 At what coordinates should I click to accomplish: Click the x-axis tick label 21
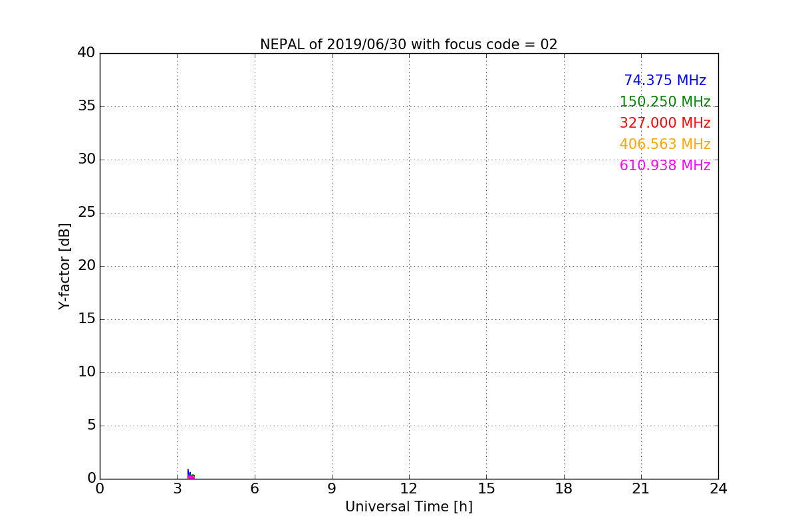pos(641,489)
